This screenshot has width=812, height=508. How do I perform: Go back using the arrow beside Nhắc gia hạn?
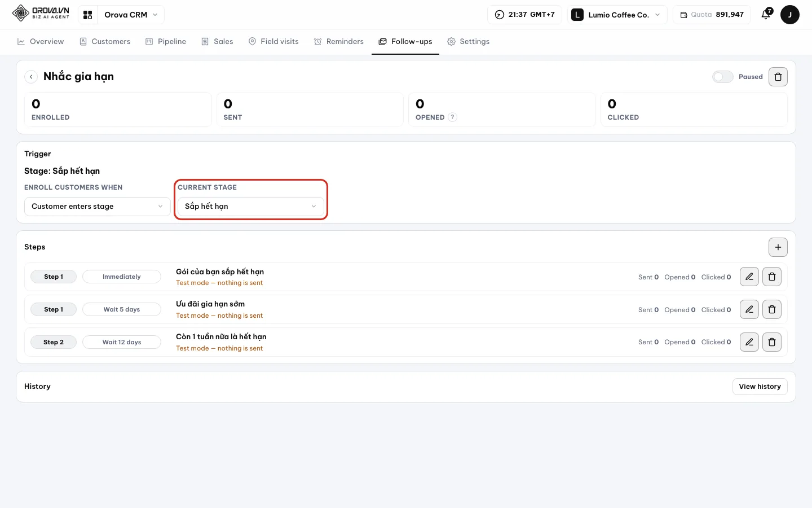click(32, 77)
